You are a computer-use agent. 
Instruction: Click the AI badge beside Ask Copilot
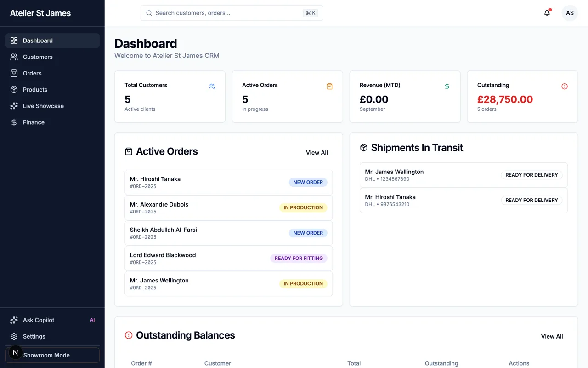pyautogui.click(x=92, y=320)
